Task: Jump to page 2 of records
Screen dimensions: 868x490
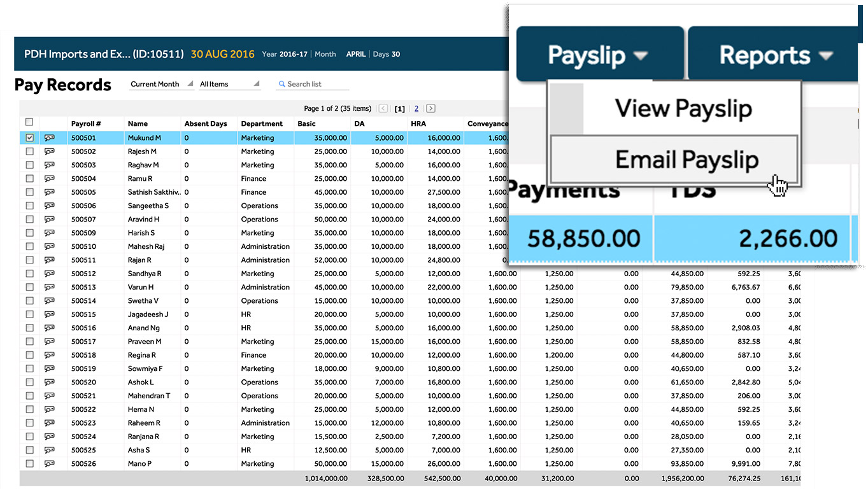Action: click(416, 109)
